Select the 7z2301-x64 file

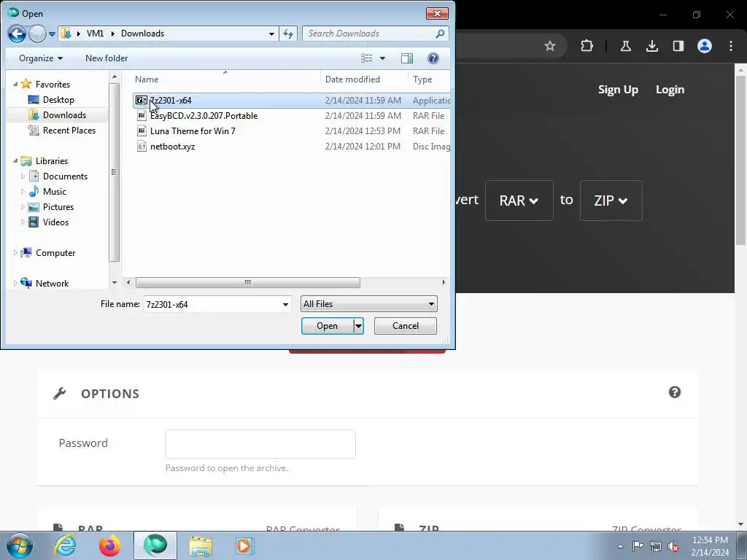tap(290, 101)
